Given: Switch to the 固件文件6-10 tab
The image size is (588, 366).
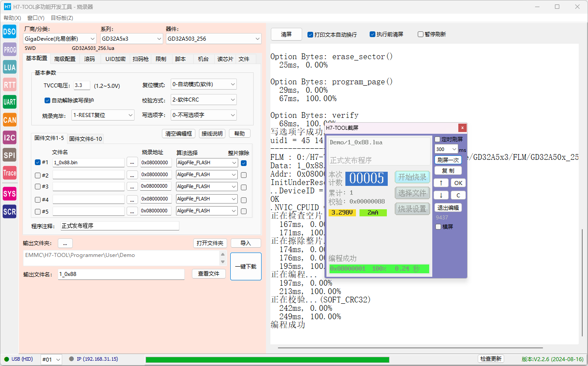Looking at the screenshot, I should coord(86,139).
